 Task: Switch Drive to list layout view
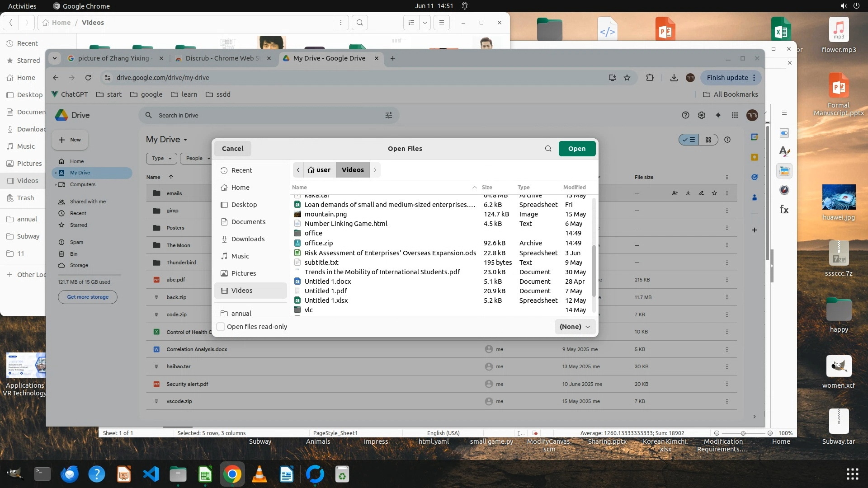(689, 140)
